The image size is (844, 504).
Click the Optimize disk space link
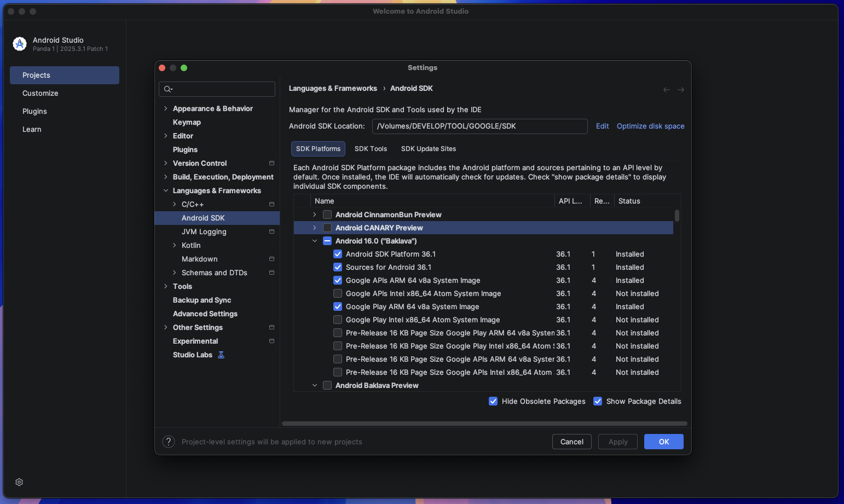coord(650,126)
